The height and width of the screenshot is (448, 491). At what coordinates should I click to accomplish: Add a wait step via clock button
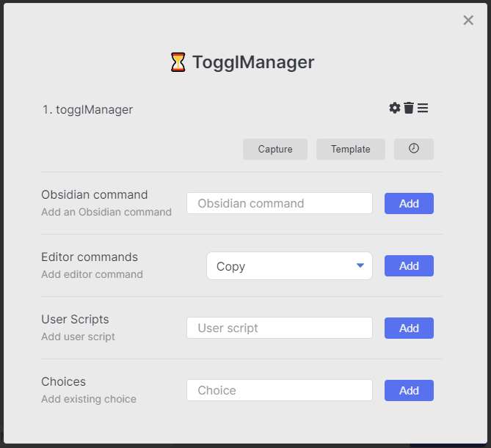[x=414, y=149]
